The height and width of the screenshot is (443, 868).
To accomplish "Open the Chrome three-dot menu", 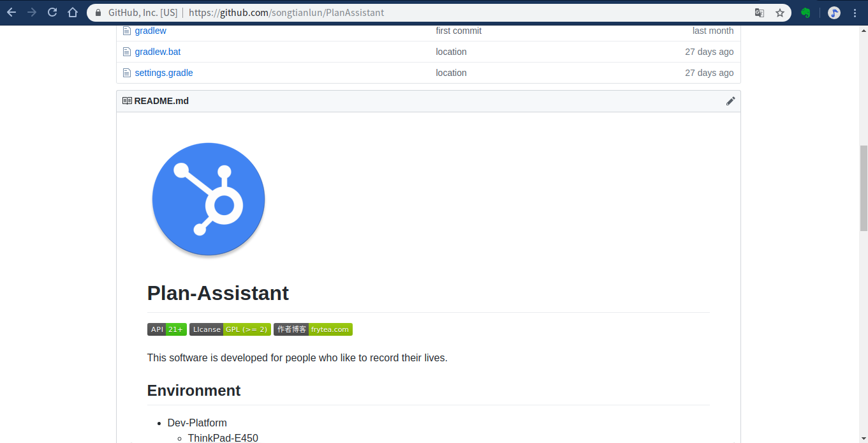I will click(x=855, y=13).
